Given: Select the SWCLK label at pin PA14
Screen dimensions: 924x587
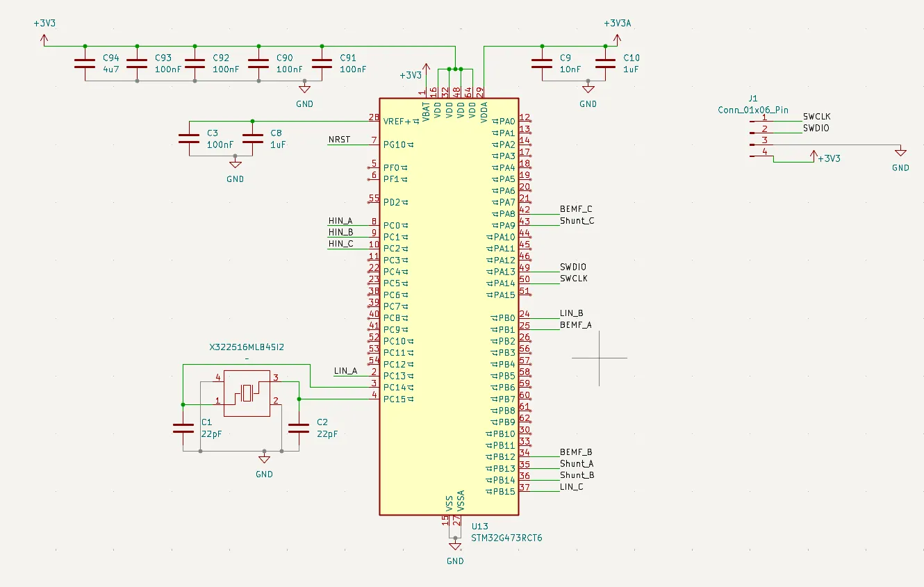Looking at the screenshot, I should point(574,279).
